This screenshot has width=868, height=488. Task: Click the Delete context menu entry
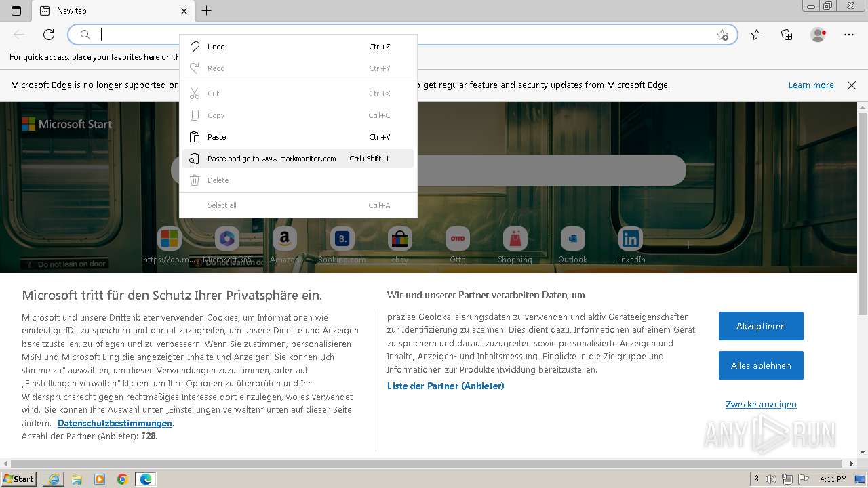point(298,180)
